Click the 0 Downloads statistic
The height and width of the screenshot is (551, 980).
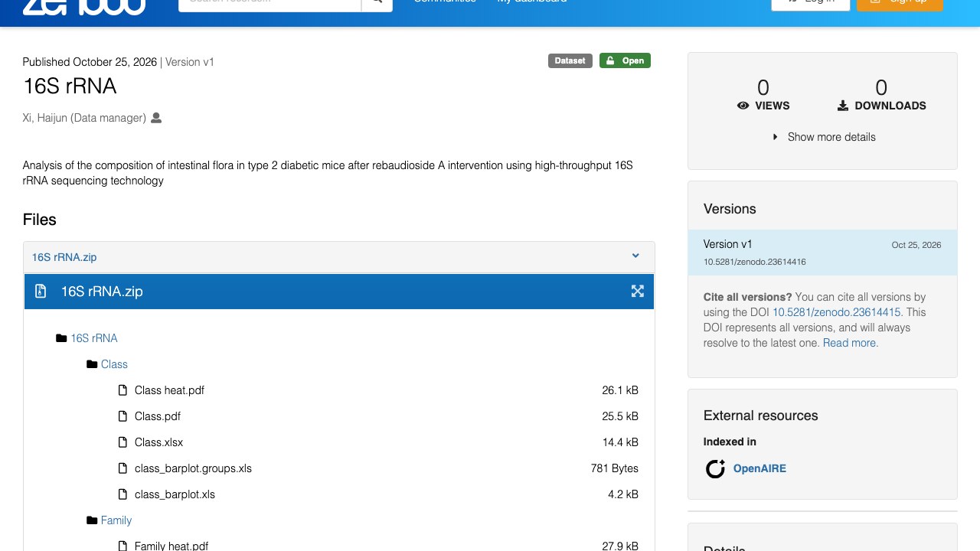point(881,95)
